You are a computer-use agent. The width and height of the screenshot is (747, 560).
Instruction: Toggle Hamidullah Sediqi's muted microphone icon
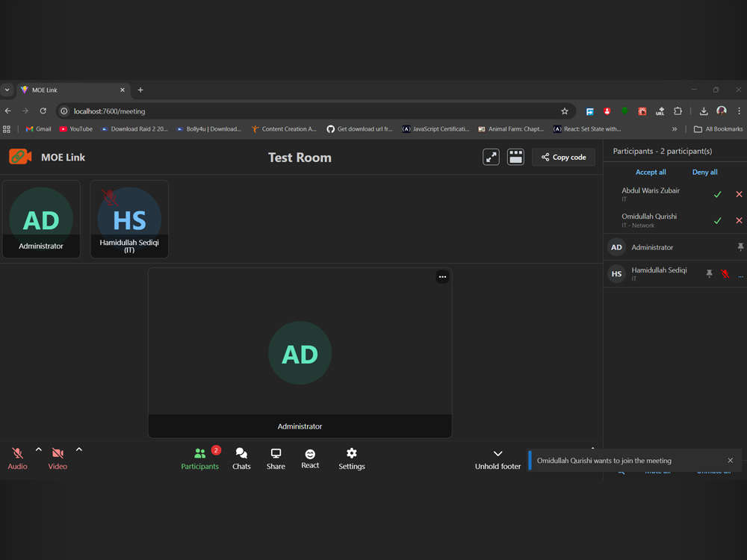click(725, 273)
